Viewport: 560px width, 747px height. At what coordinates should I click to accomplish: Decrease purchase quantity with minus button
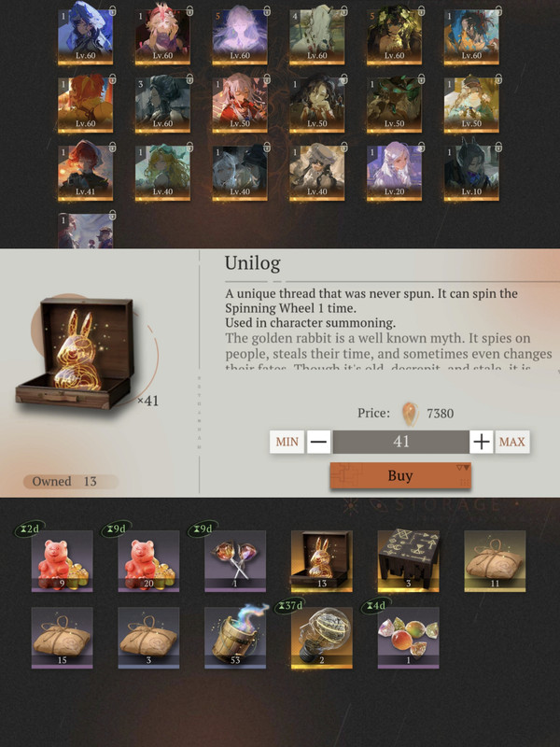[x=318, y=442]
